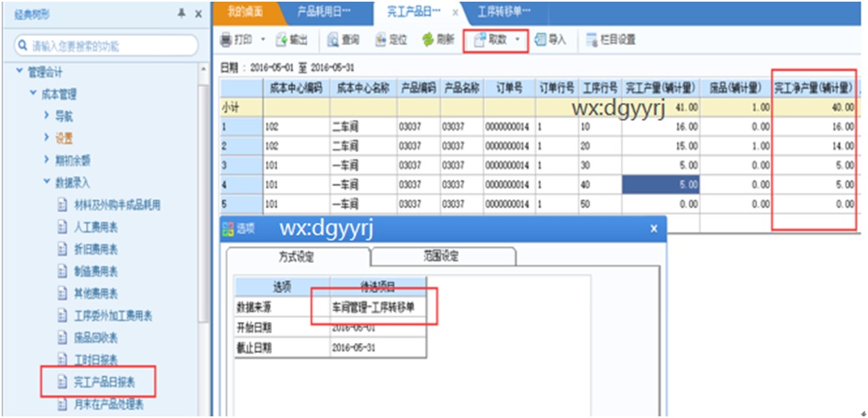Pin the 经典树形 panel with pin icon

point(181,14)
